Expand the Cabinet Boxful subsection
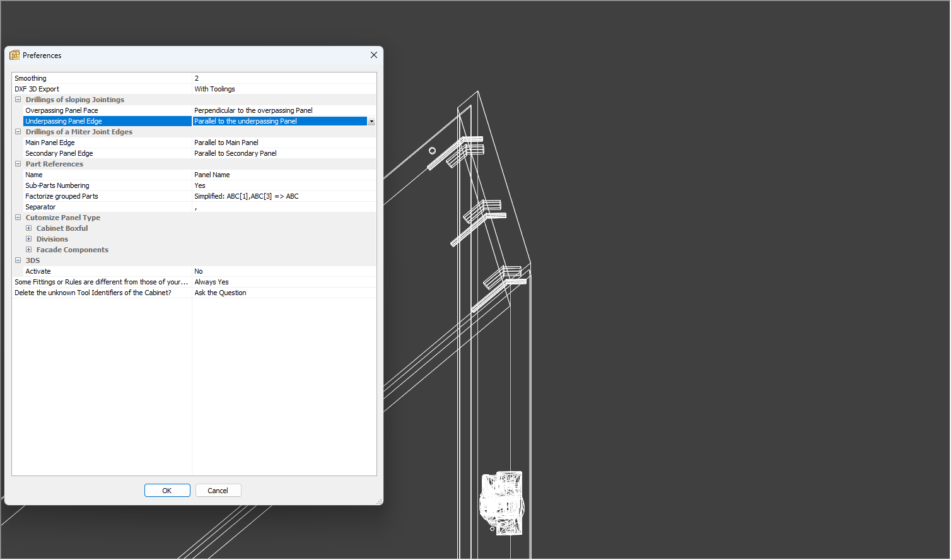The width and height of the screenshot is (951, 560). [x=28, y=228]
